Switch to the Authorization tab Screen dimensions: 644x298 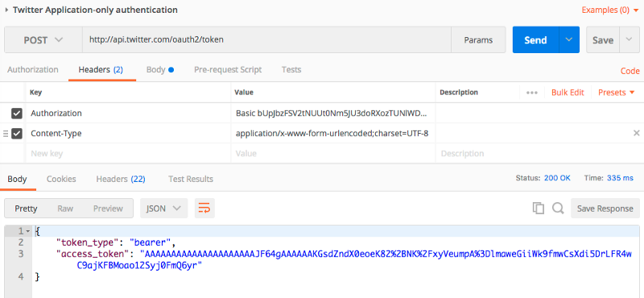pos(33,69)
